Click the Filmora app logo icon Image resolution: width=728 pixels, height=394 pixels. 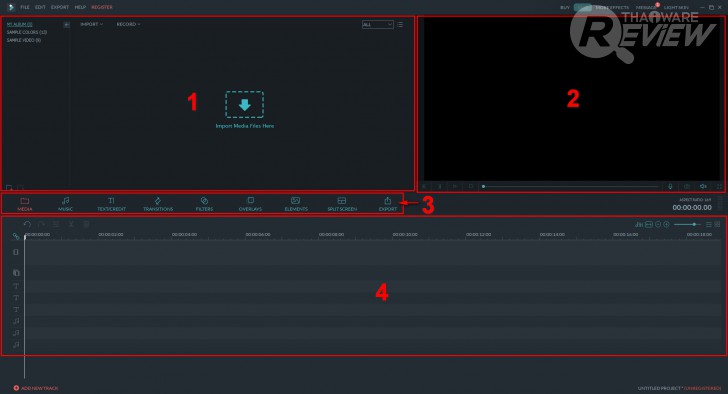[x=11, y=7]
